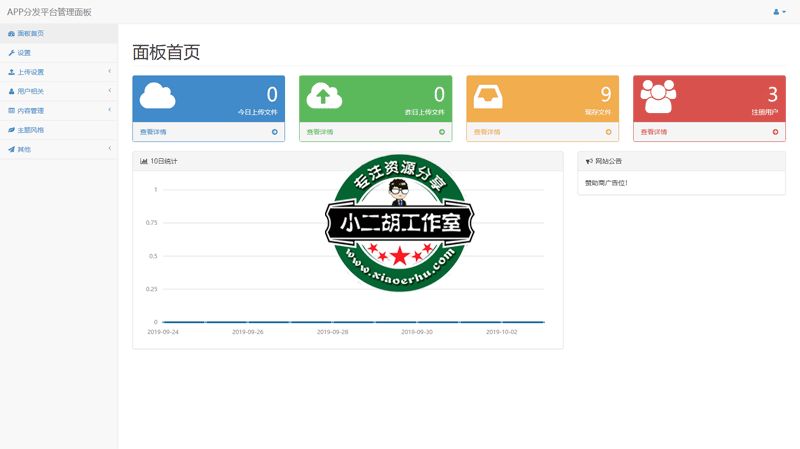The width and height of the screenshot is (800, 449).
Task: Open 主题风格 from the sidebar
Action: 30,130
